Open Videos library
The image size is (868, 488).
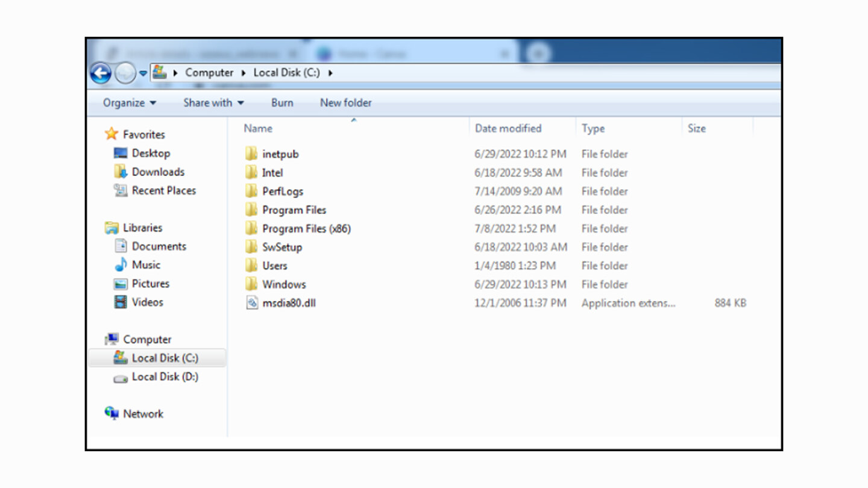click(x=148, y=302)
